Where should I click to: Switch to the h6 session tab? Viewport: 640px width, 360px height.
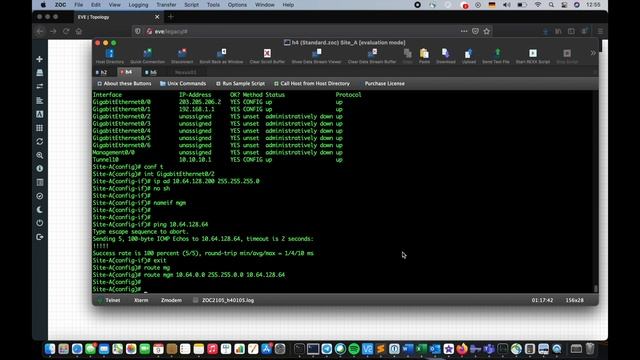coord(151,72)
